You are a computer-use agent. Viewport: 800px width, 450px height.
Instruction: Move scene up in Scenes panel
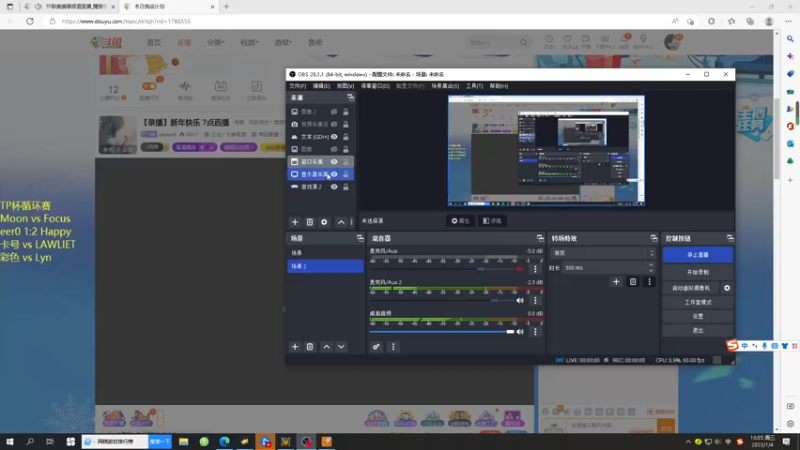(x=327, y=347)
